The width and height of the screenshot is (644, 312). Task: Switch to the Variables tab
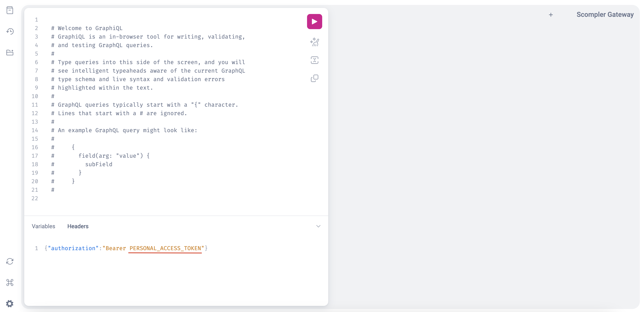click(x=44, y=226)
